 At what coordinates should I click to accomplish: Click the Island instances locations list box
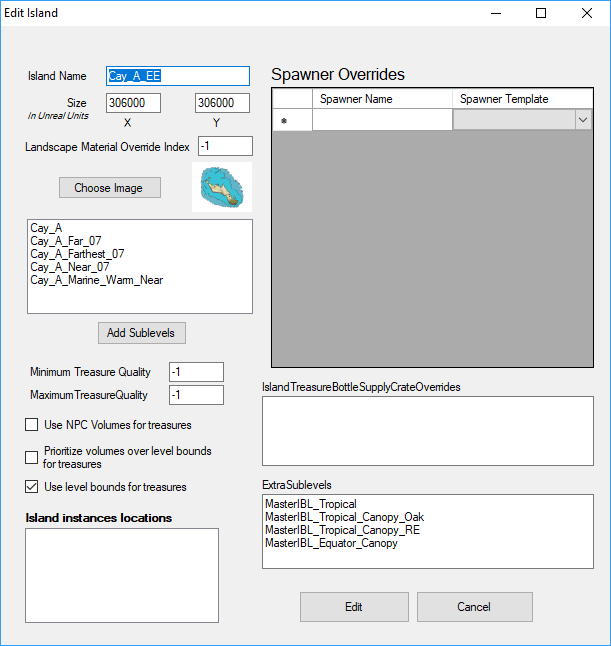(x=122, y=576)
